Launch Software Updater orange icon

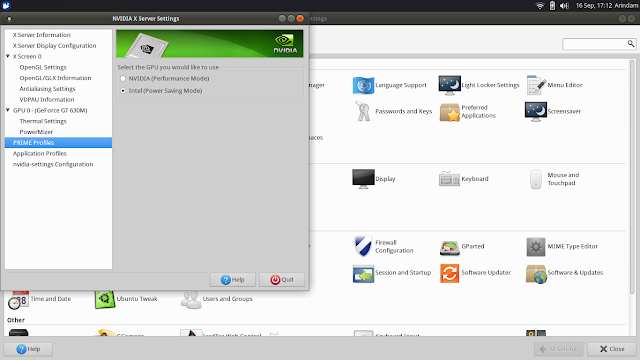(x=449, y=273)
